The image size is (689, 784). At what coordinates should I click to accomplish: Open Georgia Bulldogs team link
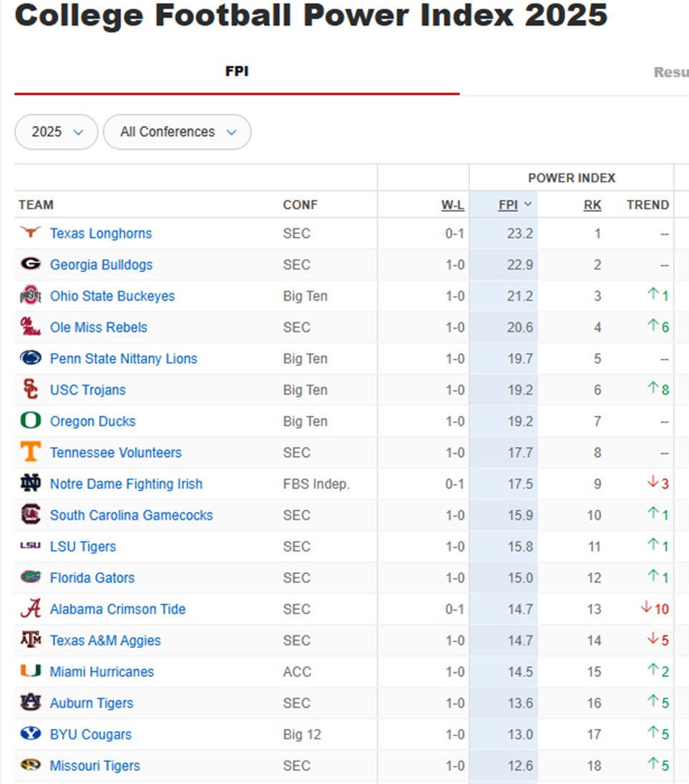(101, 264)
